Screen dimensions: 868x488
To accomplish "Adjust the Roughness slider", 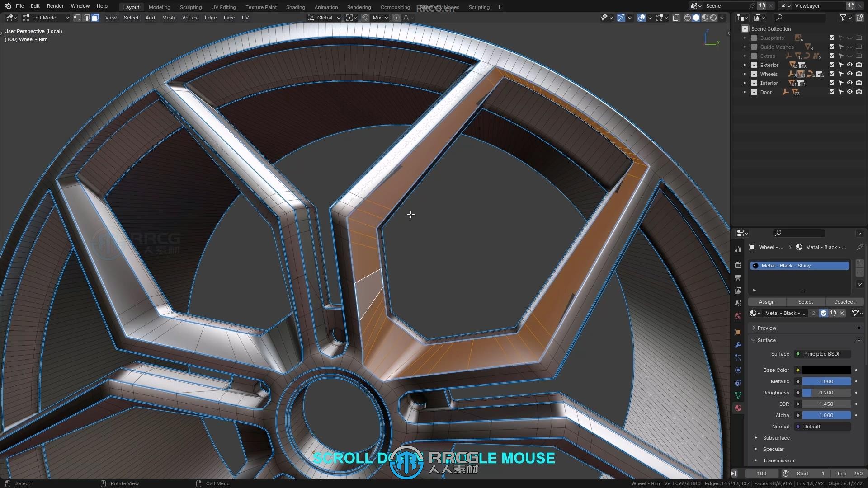I will pos(826,393).
